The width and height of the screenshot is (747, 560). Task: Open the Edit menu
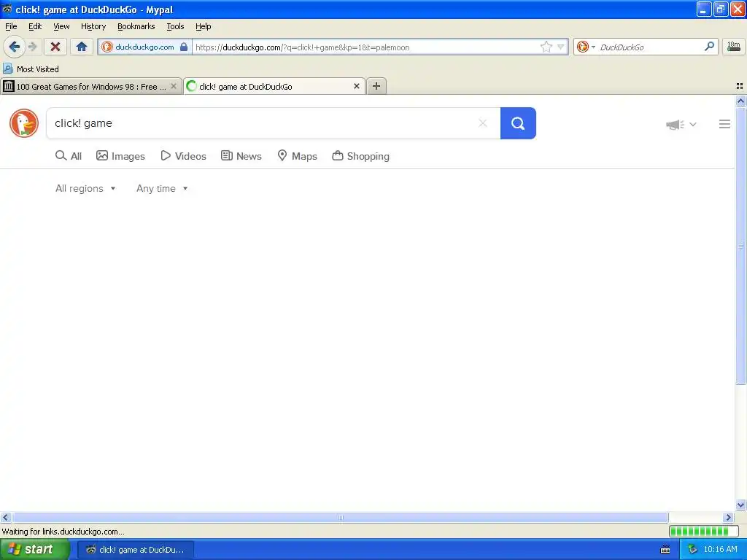[35, 26]
